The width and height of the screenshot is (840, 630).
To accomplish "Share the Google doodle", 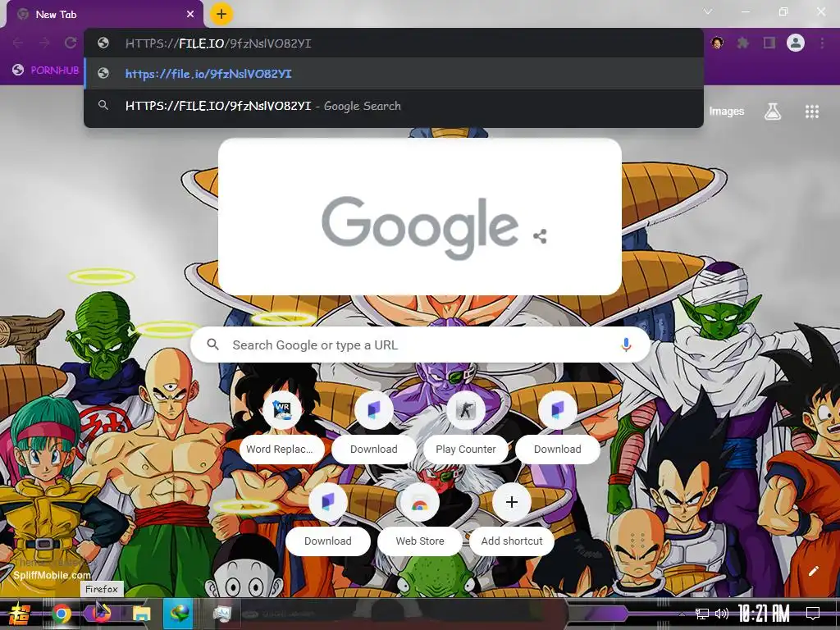I will point(540,236).
